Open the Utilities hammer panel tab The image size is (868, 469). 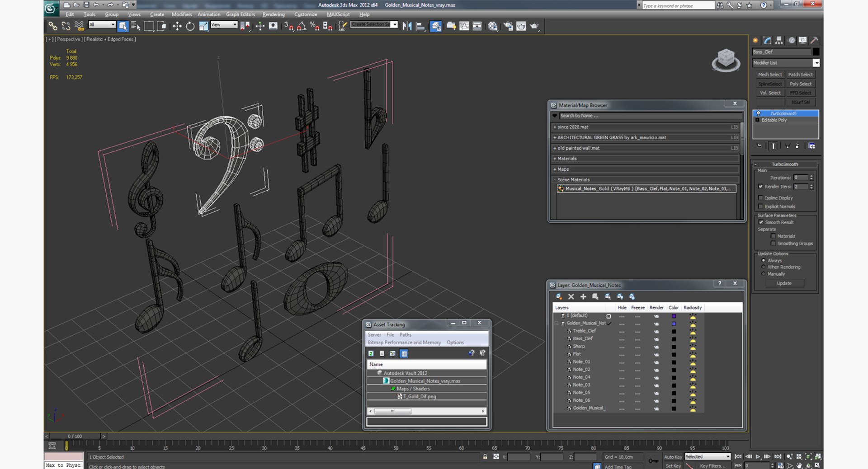tap(814, 41)
